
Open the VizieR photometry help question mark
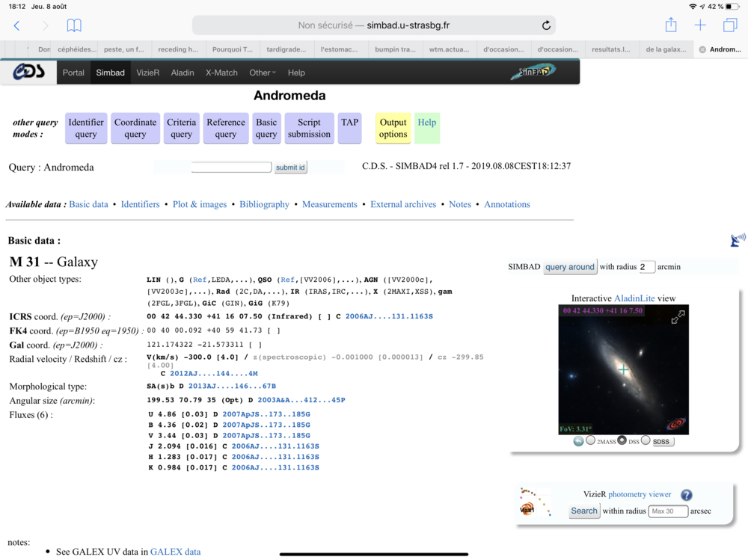686,495
